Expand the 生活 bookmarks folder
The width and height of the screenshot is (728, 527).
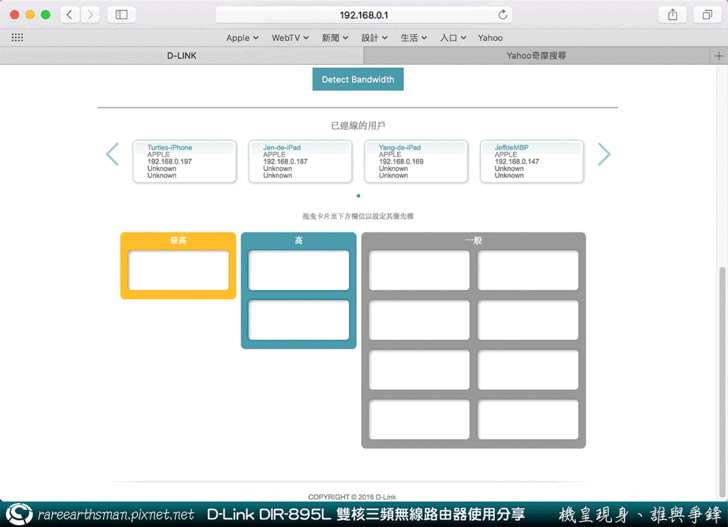(414, 38)
